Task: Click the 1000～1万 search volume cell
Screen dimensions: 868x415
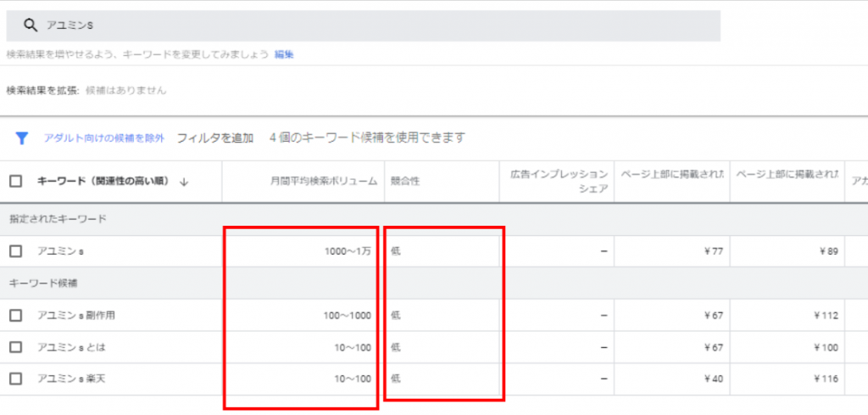Action: pos(348,251)
